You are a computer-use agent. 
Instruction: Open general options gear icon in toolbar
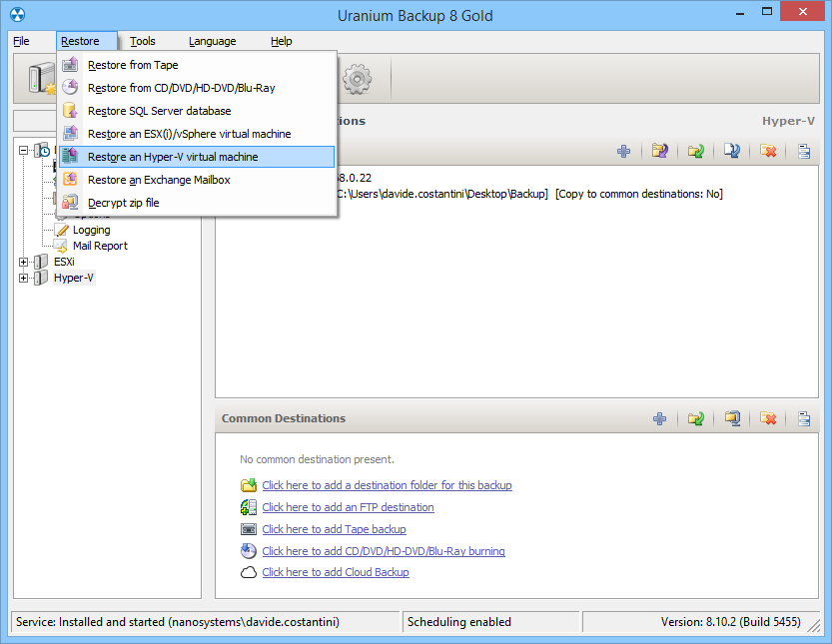[357, 79]
